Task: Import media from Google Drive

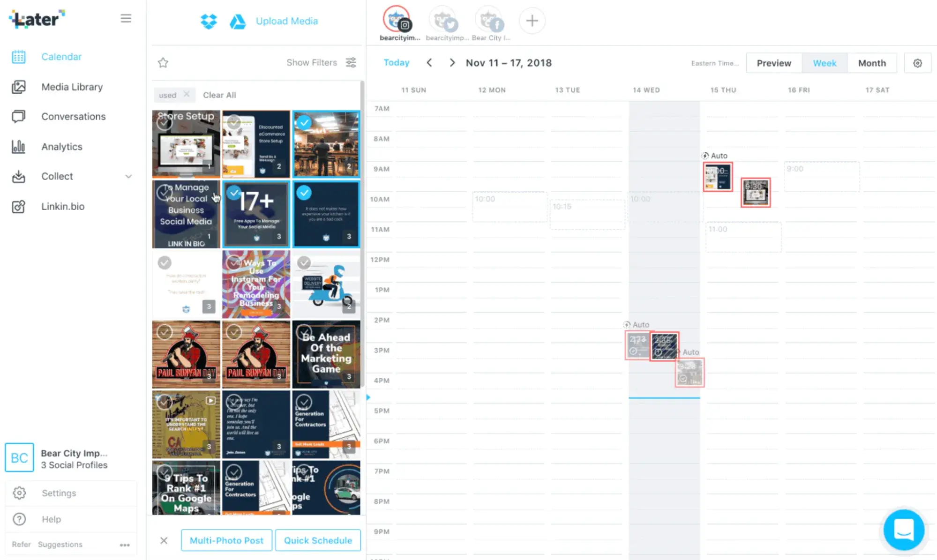Action: tap(238, 21)
